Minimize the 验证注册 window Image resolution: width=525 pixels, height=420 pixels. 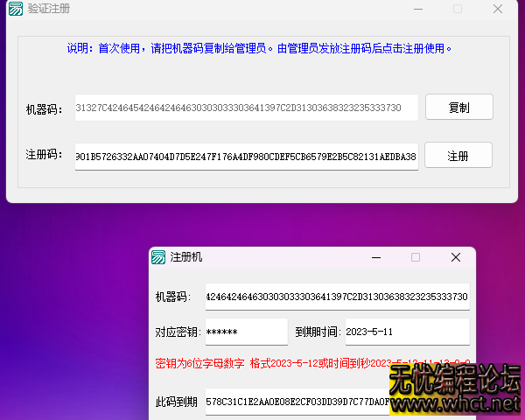pos(417,9)
